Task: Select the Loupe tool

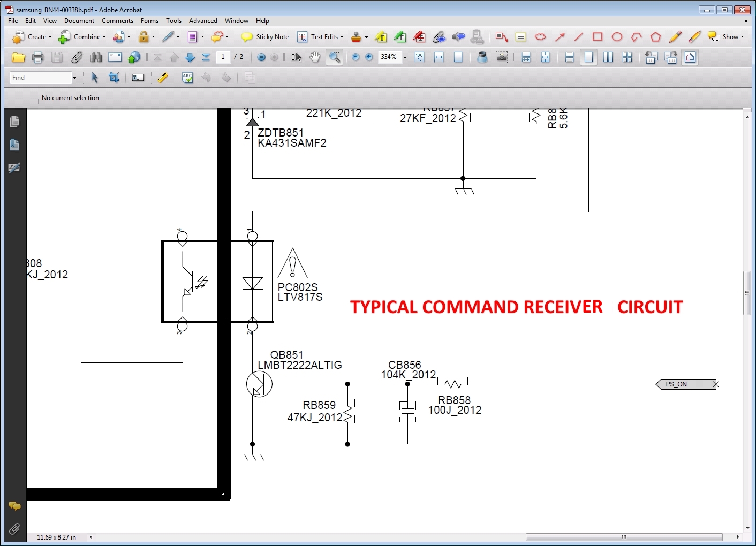Action: tap(482, 57)
